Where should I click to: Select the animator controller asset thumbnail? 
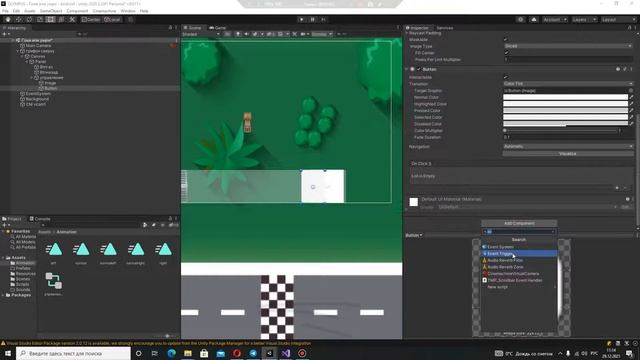pos(53,281)
